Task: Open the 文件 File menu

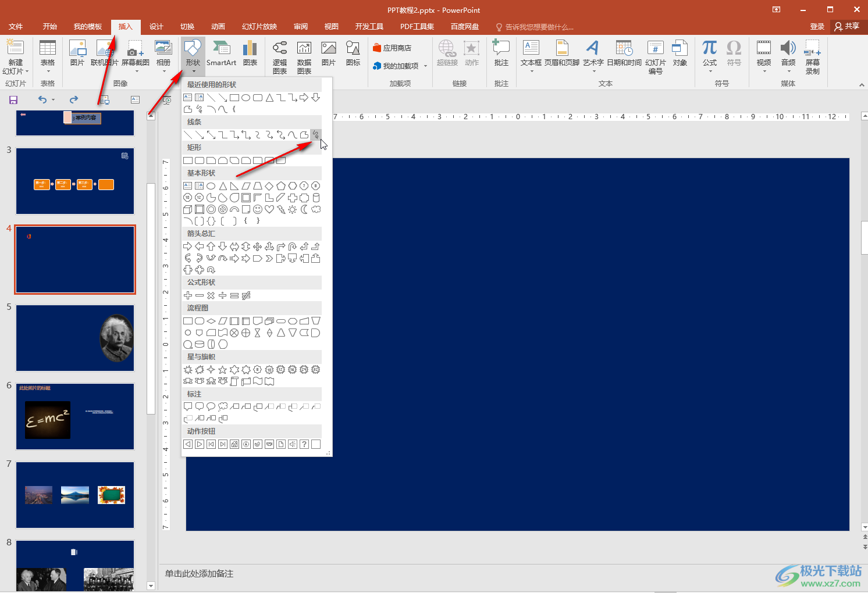Action: point(16,27)
